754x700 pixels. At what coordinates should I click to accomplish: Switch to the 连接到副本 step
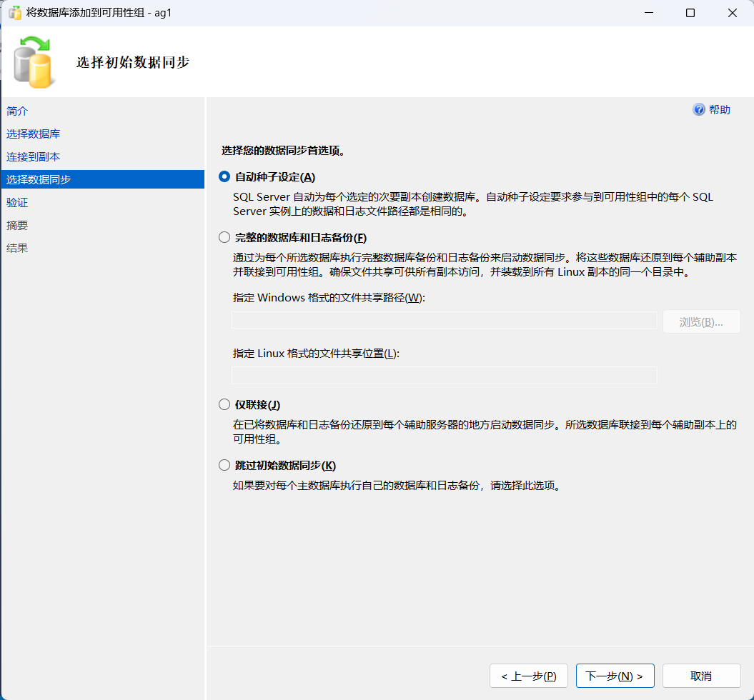[x=33, y=156]
